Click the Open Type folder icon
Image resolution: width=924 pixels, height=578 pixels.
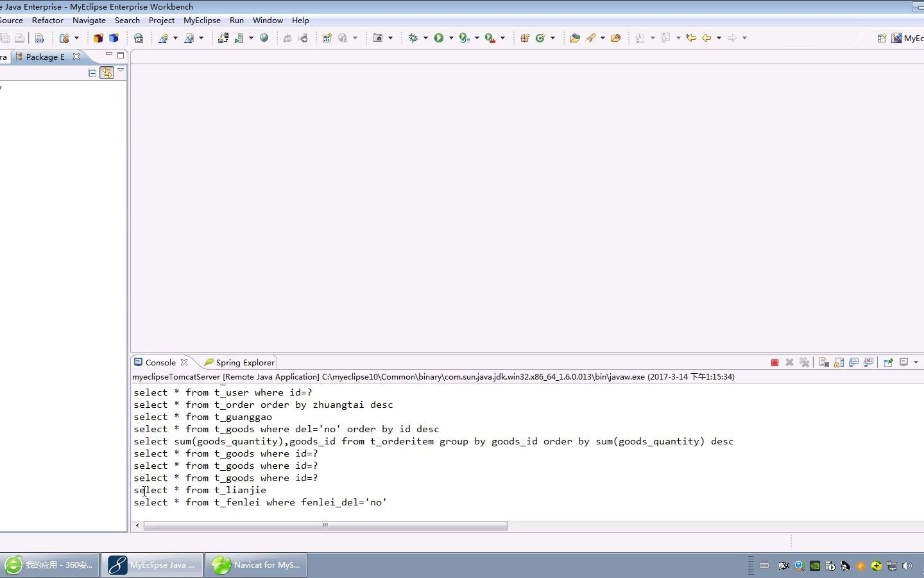pyautogui.click(x=574, y=38)
